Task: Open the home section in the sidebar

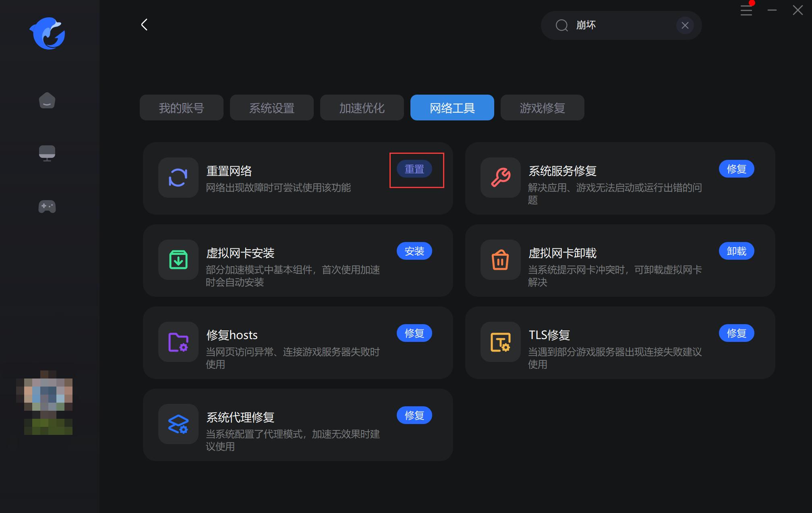Action: tap(47, 100)
